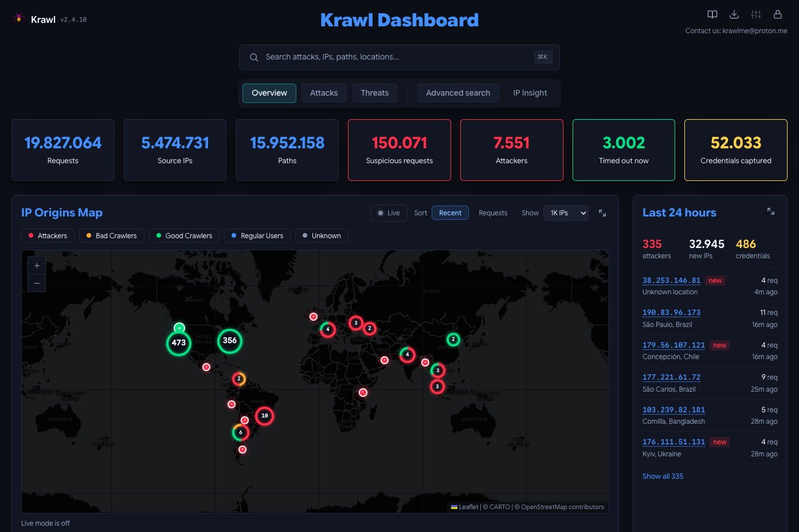Sort map by Recent
799x532 pixels.
tap(450, 213)
